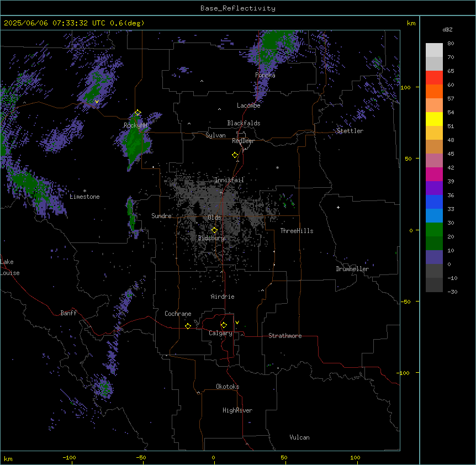
Task: Select the 65 value in dBZ legend
Action: (451, 71)
